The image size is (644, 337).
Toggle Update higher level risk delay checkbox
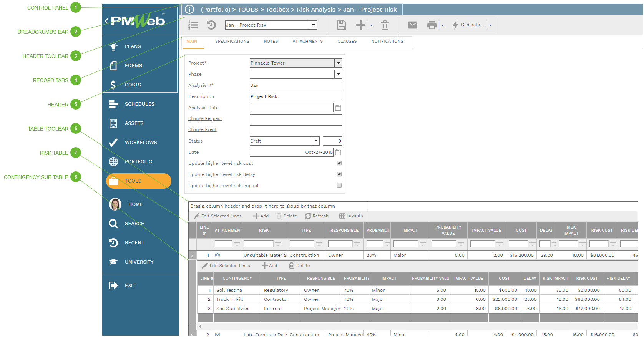point(339,174)
